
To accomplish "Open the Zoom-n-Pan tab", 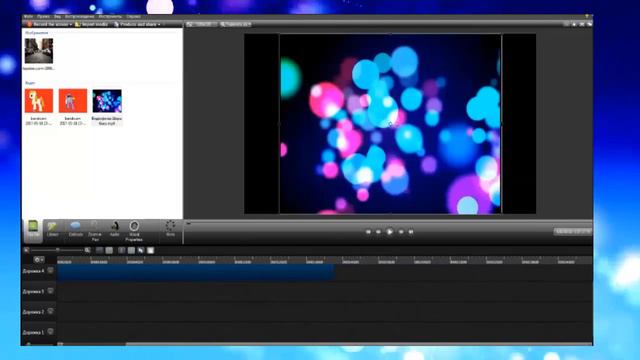I will [95, 231].
